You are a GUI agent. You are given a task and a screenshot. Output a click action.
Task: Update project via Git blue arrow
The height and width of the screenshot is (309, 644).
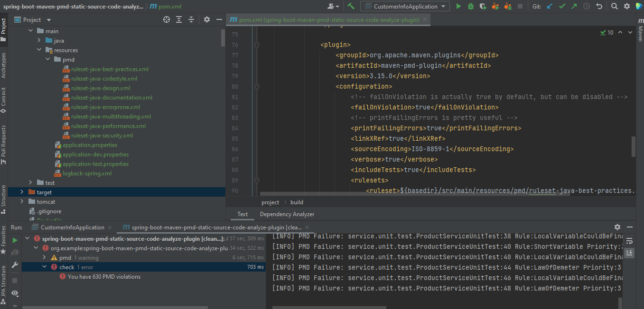click(550, 6)
